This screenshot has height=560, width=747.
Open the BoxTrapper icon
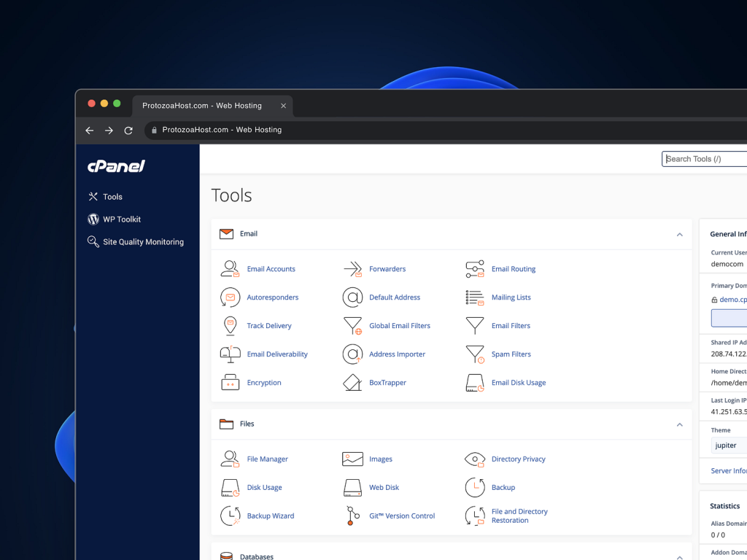pos(352,383)
